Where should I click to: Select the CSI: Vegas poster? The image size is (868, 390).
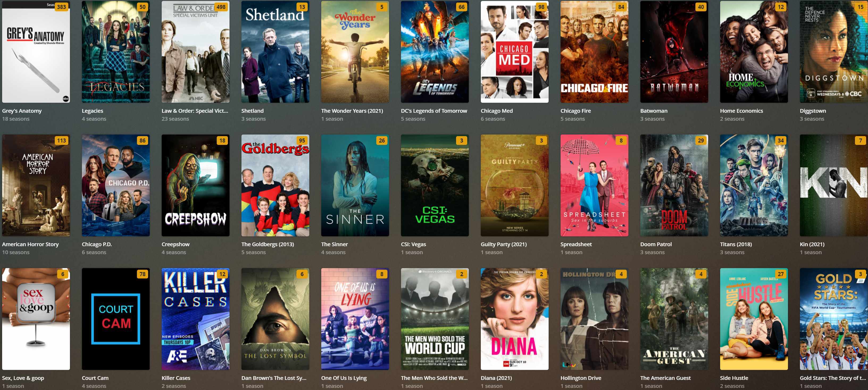pyautogui.click(x=435, y=185)
